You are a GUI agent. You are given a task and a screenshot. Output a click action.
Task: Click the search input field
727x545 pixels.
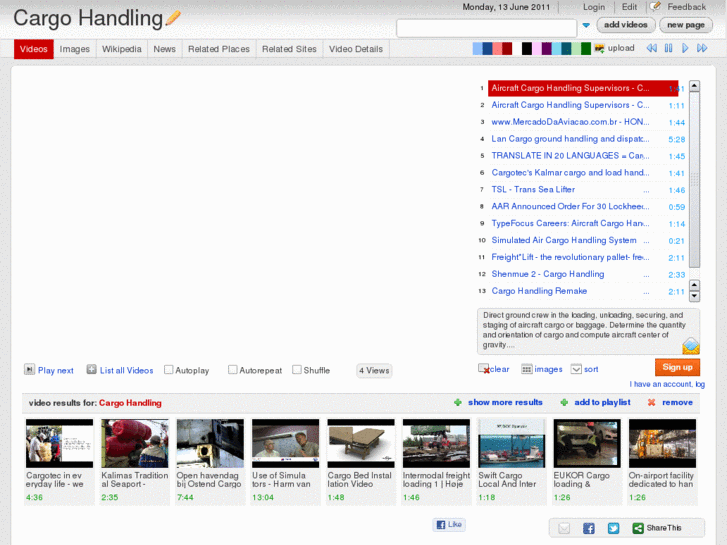[486, 28]
